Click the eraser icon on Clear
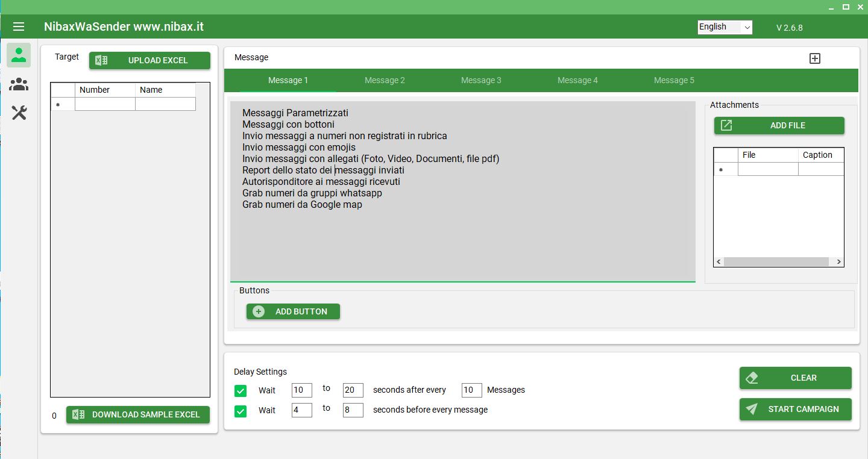868x459 pixels. [x=752, y=378]
